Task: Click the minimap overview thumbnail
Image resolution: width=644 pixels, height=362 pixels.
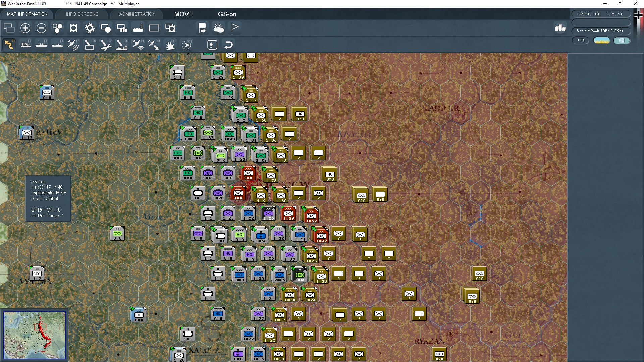Action: tap(34, 335)
